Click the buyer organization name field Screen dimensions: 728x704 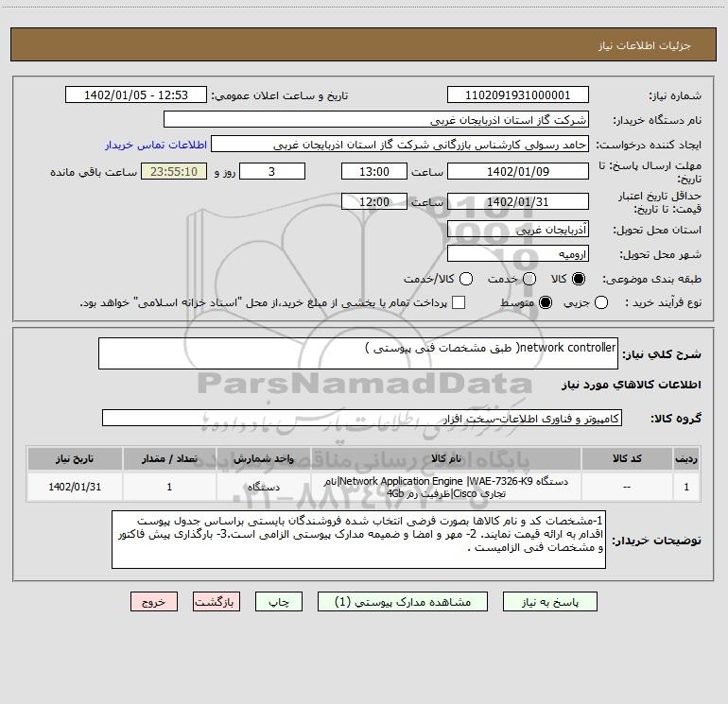pyautogui.click(x=376, y=119)
